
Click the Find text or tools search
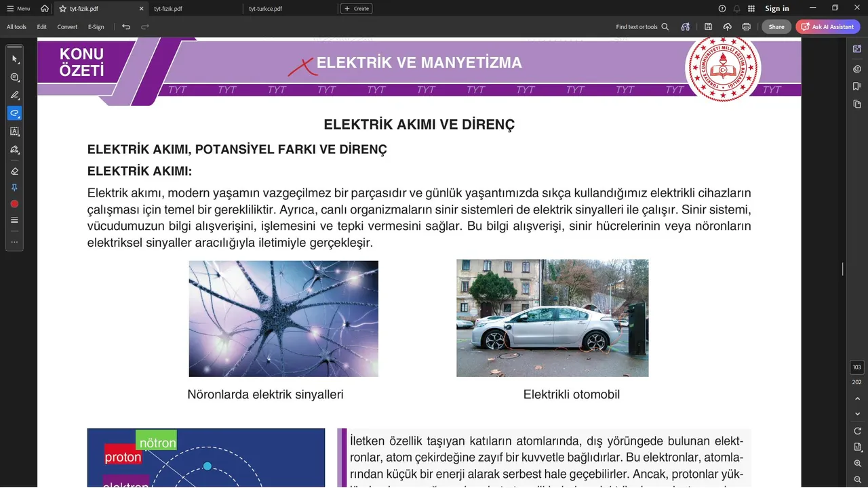[x=642, y=27]
